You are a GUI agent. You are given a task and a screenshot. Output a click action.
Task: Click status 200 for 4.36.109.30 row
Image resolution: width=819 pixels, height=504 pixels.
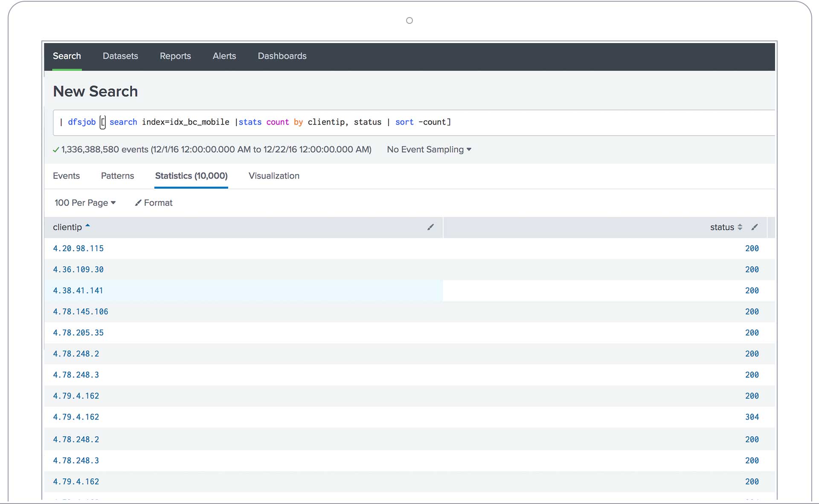(x=752, y=269)
